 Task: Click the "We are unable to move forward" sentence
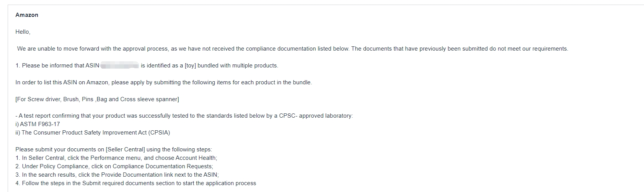click(x=183, y=49)
